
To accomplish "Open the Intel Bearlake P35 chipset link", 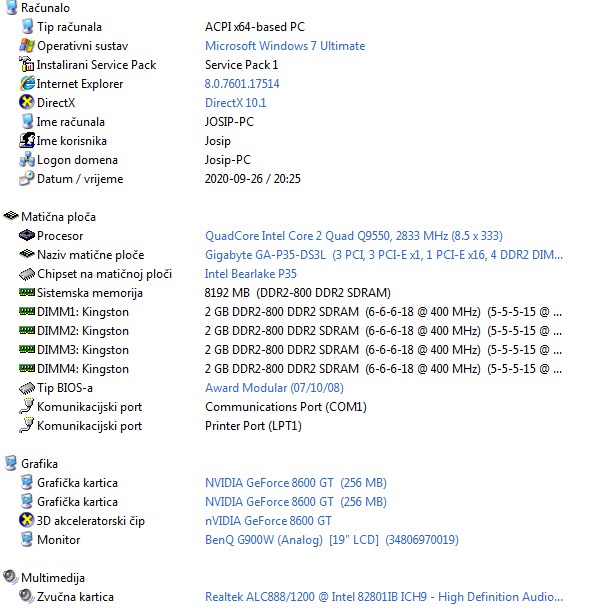I will 251,274.
